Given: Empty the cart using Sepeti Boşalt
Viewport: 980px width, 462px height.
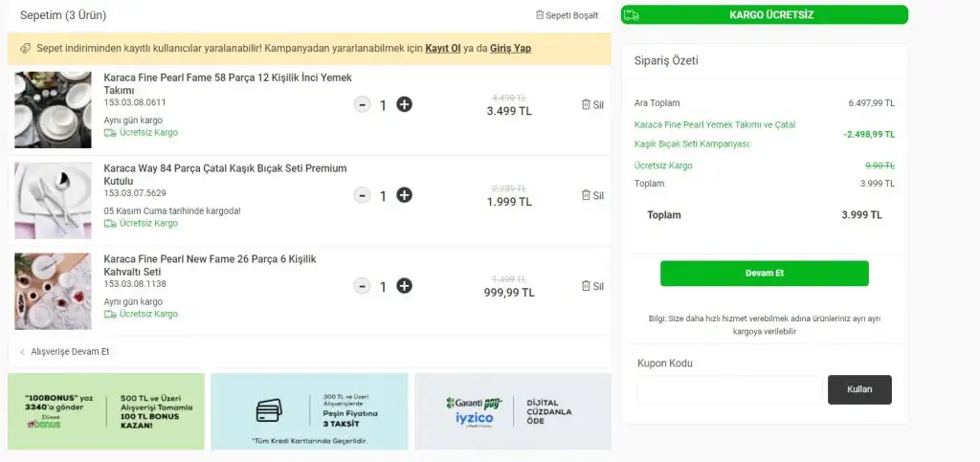Looking at the screenshot, I should click(567, 15).
